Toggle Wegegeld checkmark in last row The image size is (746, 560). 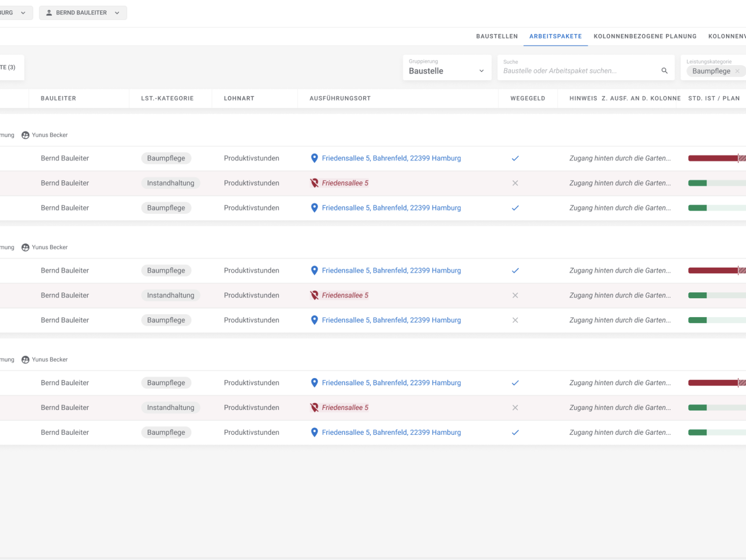[x=515, y=432]
